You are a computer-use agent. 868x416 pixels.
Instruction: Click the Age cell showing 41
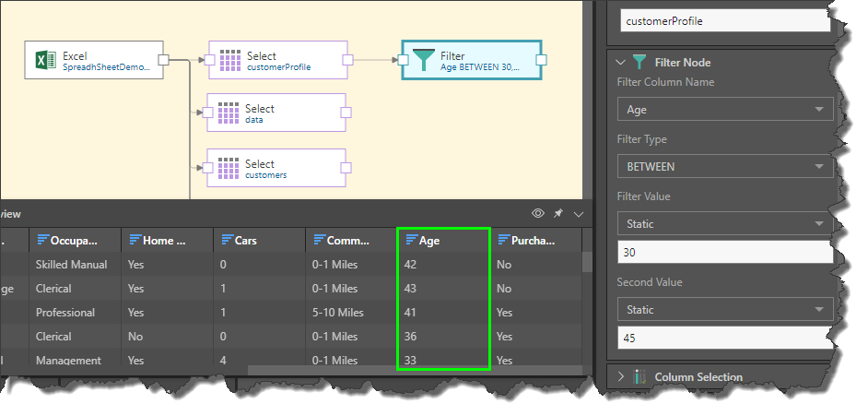coord(410,313)
